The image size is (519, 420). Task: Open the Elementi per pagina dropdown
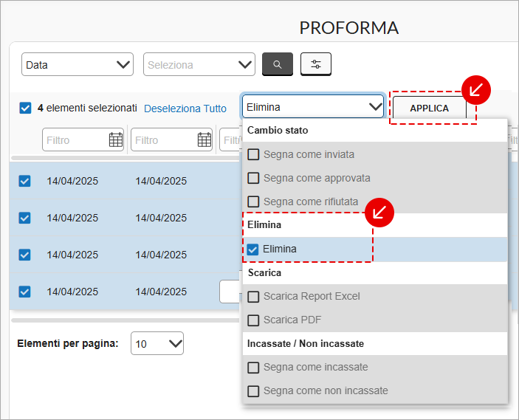coord(157,343)
